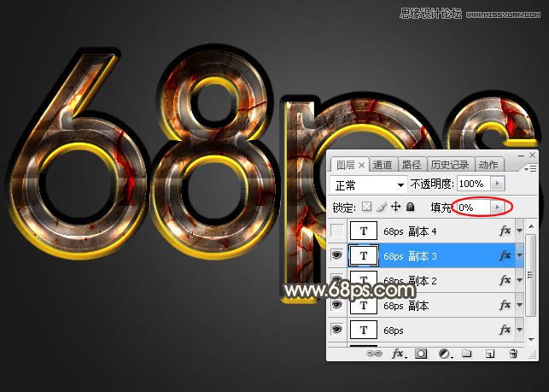
Task: Show the hidden 68ps 副本 4 layer
Action: pos(336,231)
